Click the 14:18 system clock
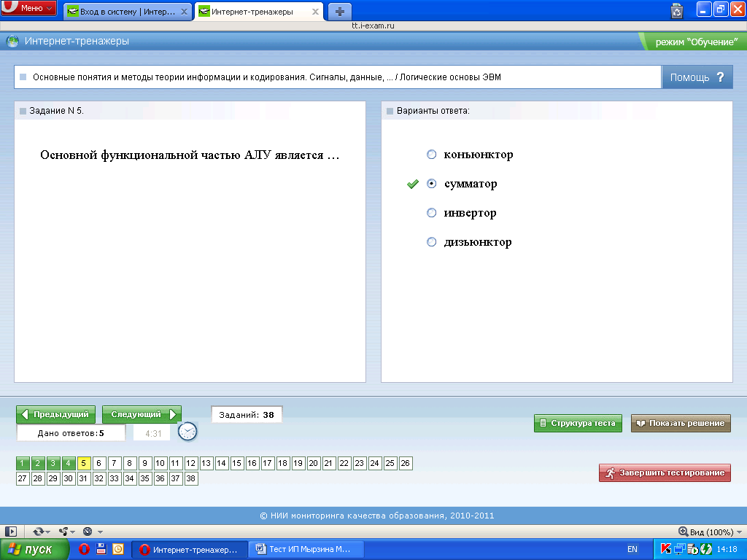 click(x=727, y=550)
